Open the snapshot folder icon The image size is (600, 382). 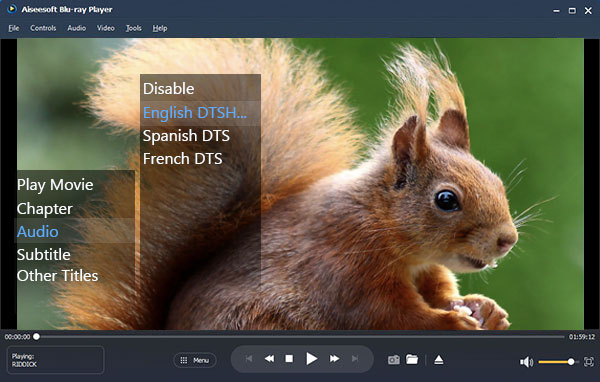[412, 359]
